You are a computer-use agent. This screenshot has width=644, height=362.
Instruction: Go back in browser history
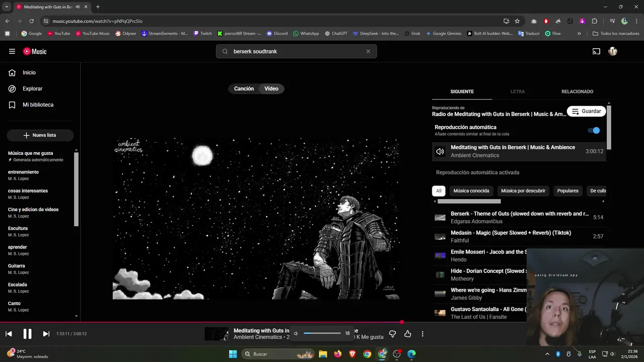coord(7,21)
